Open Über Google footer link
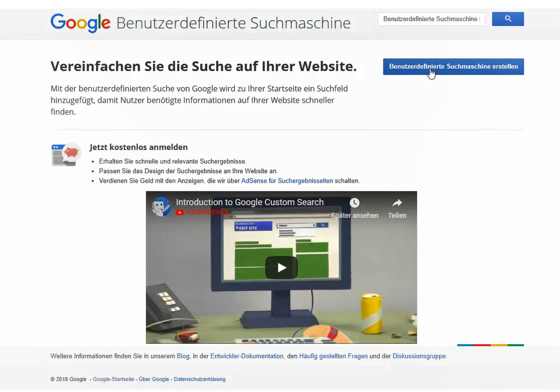The width and height of the screenshot is (560, 392). tap(154, 379)
